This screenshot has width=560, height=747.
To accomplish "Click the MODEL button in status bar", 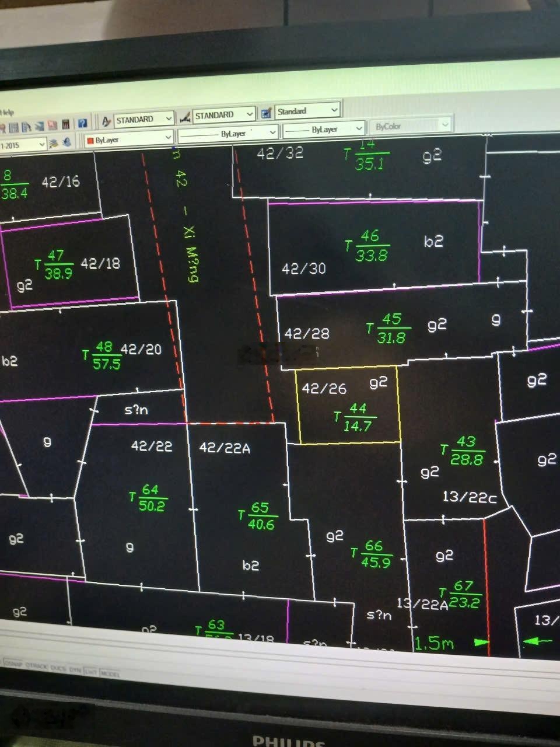I will [110, 673].
